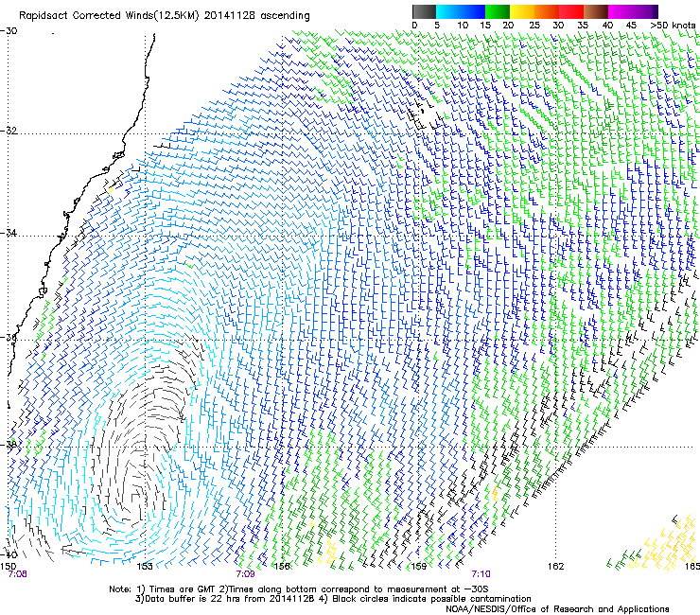Click legend scale label '25'
This screenshot has height=615, width=700.
tap(534, 25)
